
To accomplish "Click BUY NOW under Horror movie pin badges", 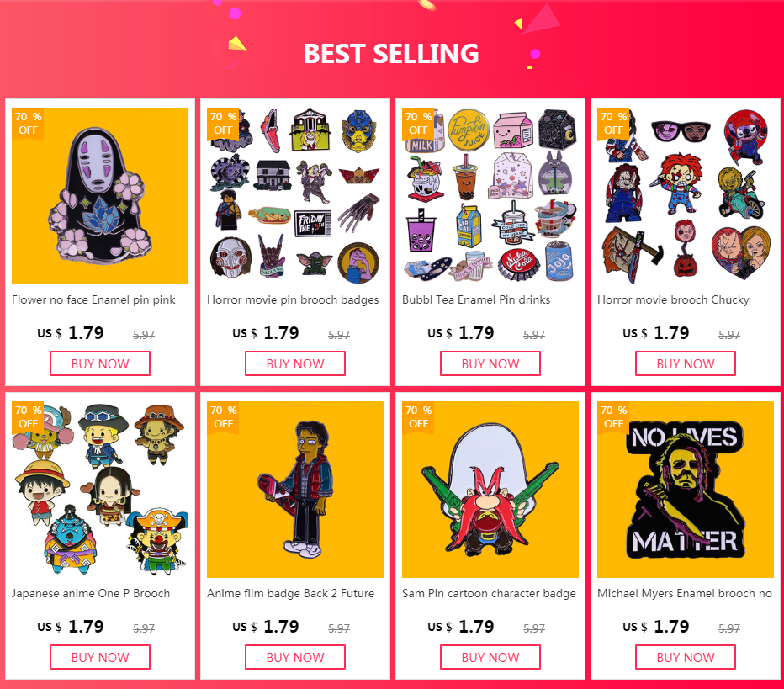I will tap(295, 363).
